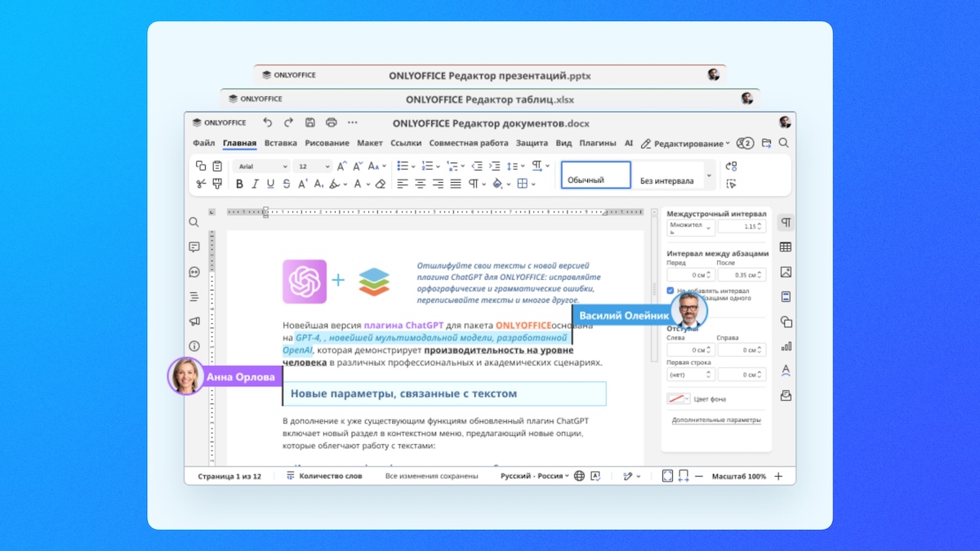
Task: Open the font size 12 dropdown
Action: click(313, 166)
